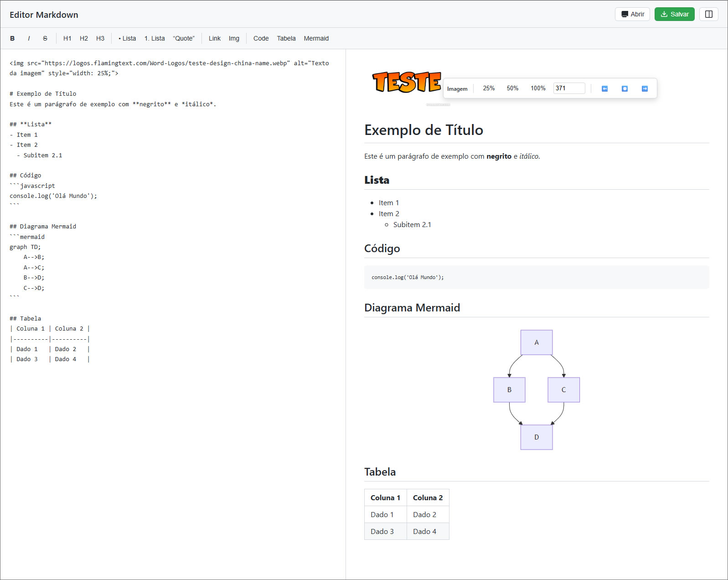Viewport: 728px width, 580px height.
Task: Click 'Item 1' in preview list
Action: point(389,203)
